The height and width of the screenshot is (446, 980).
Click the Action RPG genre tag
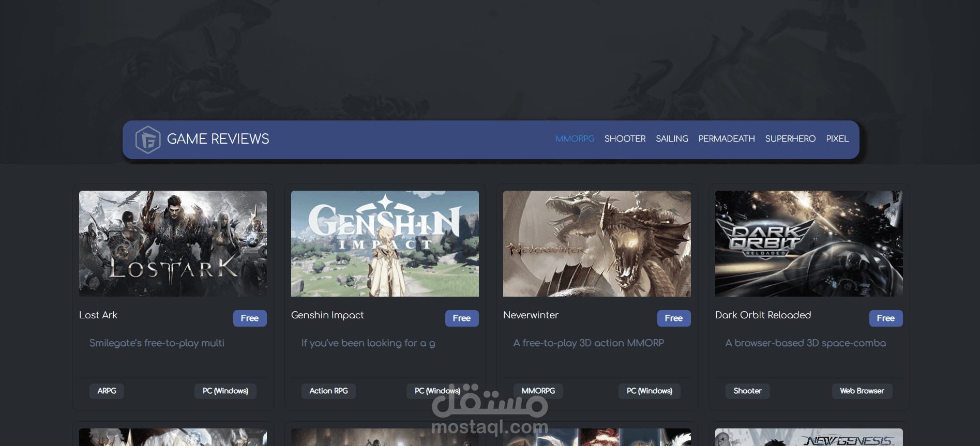(x=328, y=391)
